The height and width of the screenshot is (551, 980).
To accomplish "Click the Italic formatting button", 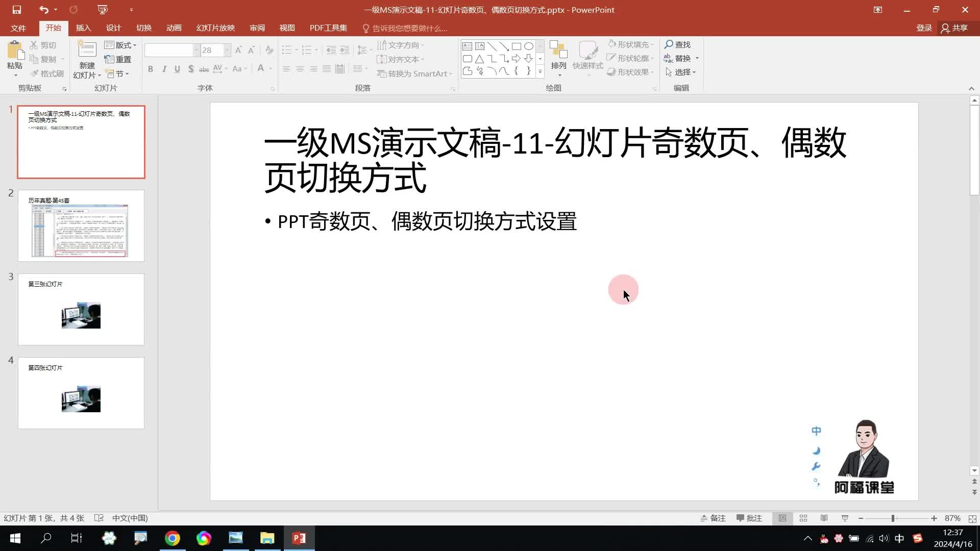I will coord(164,69).
